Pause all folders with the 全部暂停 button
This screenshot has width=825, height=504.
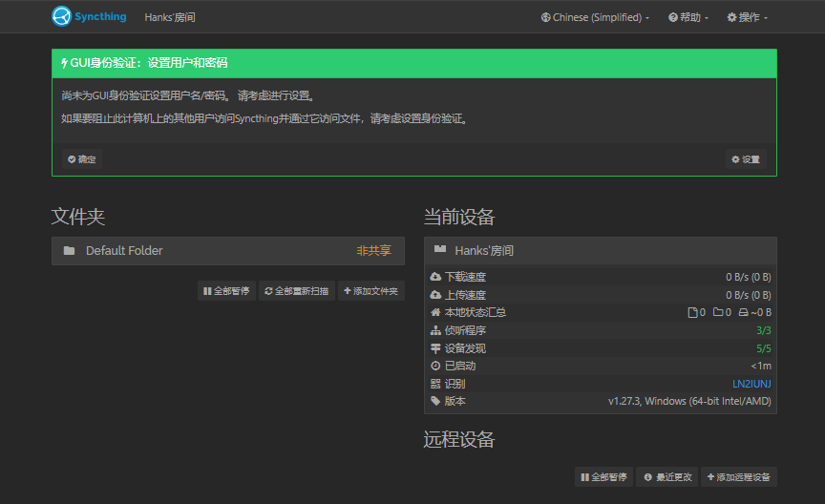[x=226, y=291]
